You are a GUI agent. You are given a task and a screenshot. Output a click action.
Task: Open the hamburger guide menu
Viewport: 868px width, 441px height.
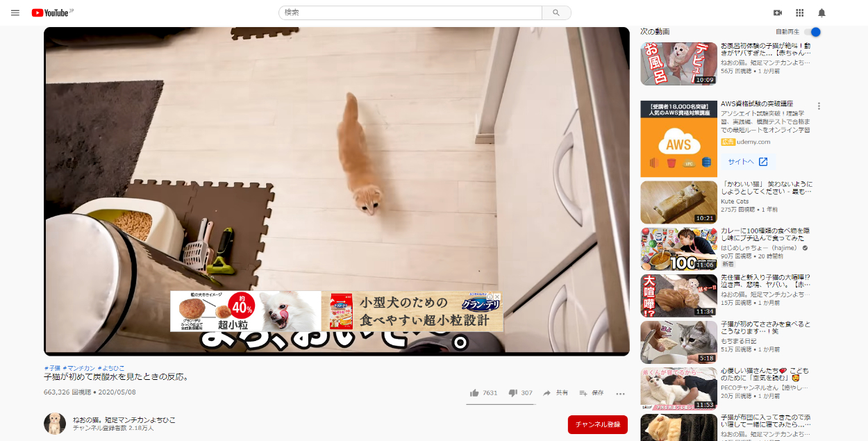click(15, 13)
